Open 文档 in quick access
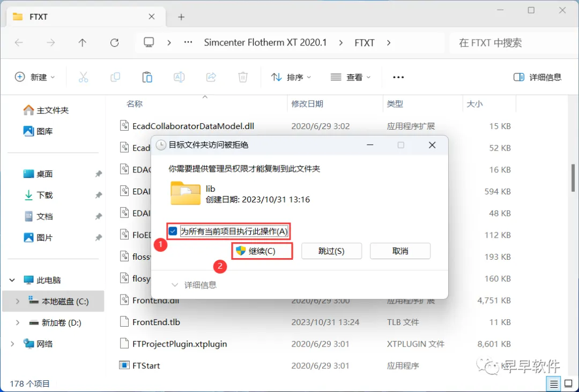The width and height of the screenshot is (579, 392). pyautogui.click(x=39, y=216)
